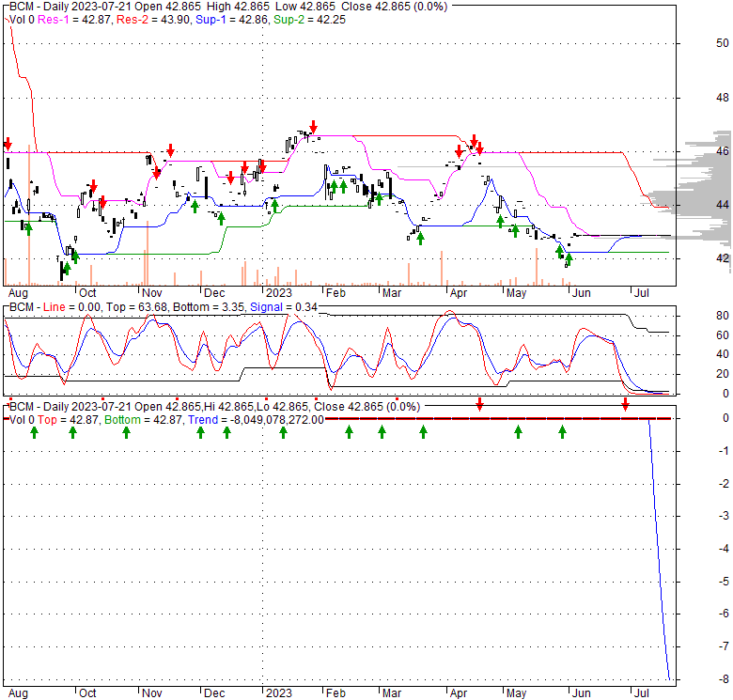Click the Nov label on price chart time axis
The image size is (733, 700).
point(151,293)
